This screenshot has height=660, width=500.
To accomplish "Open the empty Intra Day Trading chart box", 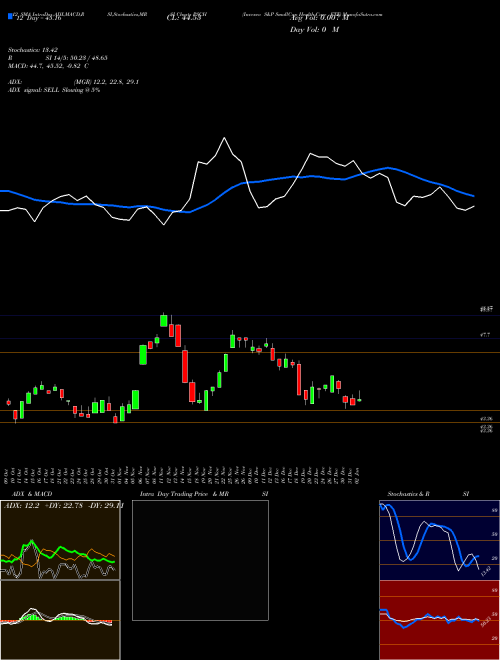I will [200, 560].
